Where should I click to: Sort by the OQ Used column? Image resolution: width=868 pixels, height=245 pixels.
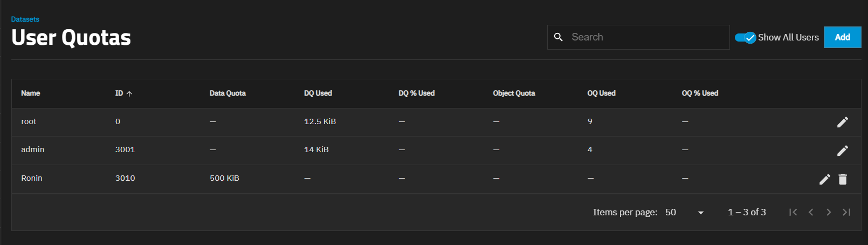click(x=602, y=93)
